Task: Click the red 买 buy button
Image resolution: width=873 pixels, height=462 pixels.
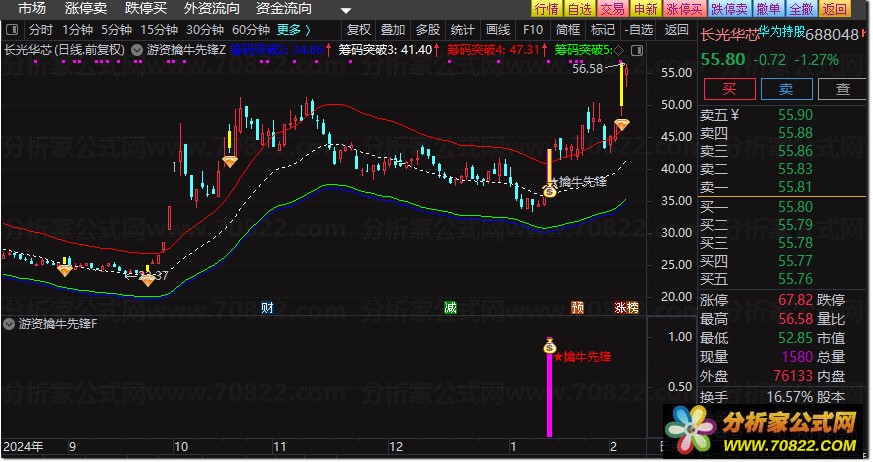Action: [x=729, y=89]
